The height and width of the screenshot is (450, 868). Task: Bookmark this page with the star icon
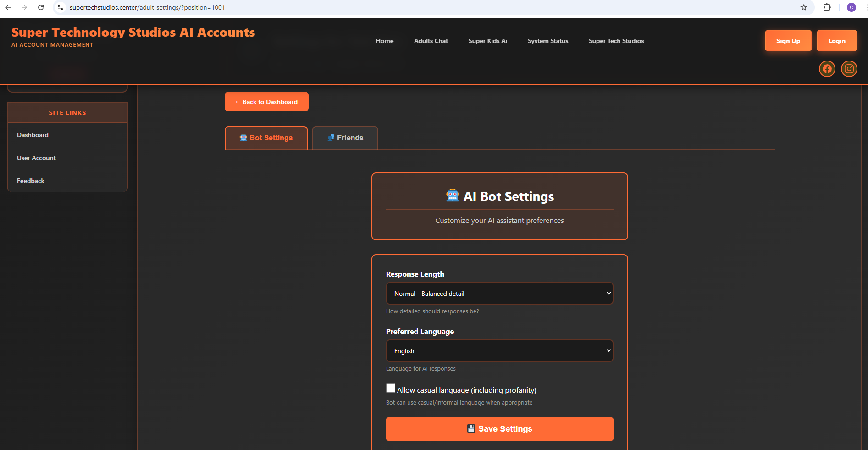tap(803, 7)
